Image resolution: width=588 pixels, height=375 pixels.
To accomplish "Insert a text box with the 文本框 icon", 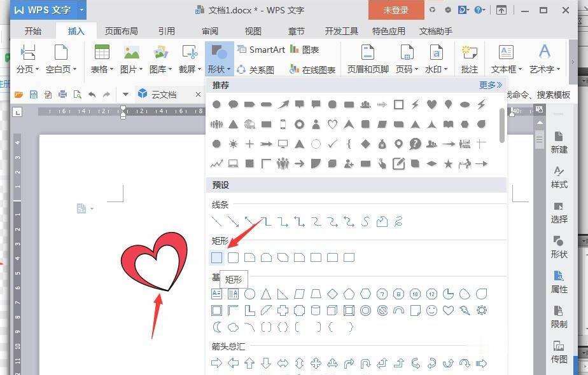I will click(x=505, y=54).
